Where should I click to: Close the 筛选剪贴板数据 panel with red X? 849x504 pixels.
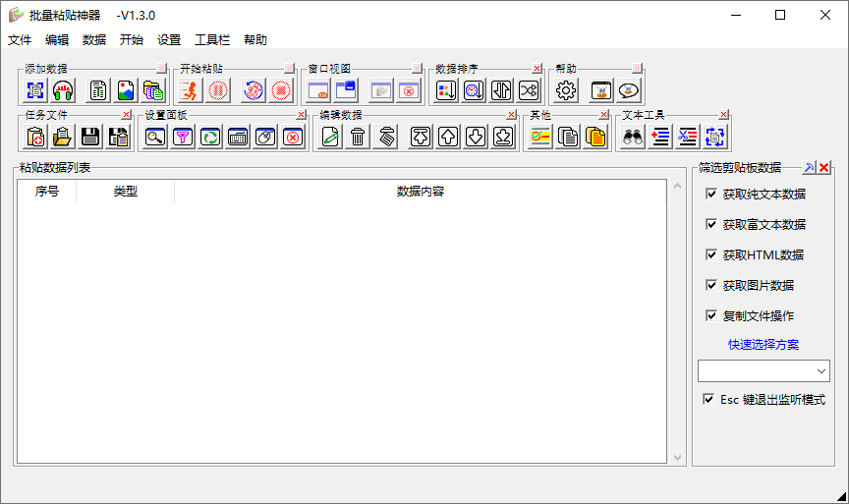(x=823, y=167)
